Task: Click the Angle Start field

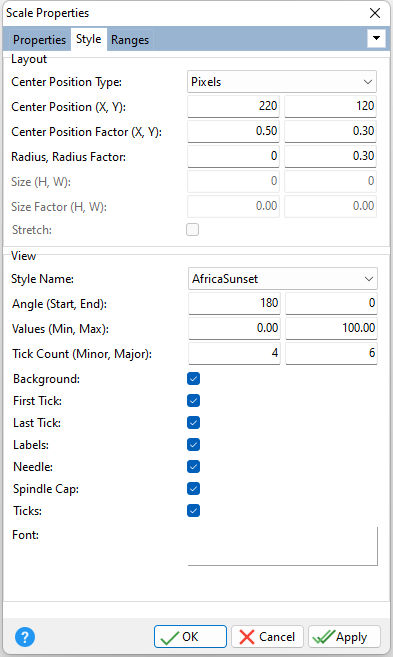Action: tap(234, 303)
